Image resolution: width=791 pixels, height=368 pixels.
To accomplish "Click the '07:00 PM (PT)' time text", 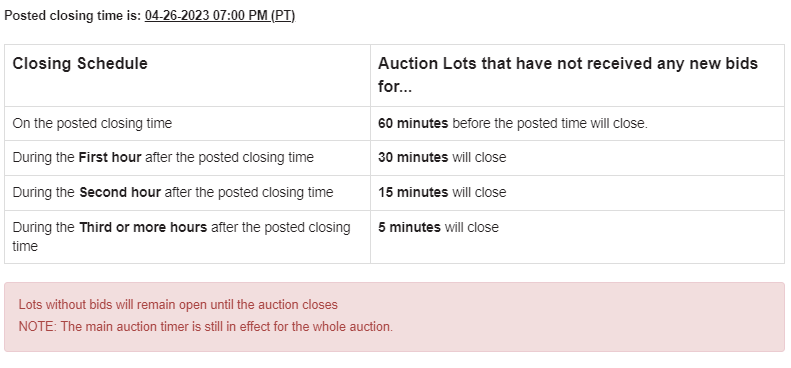I will pos(254,16).
